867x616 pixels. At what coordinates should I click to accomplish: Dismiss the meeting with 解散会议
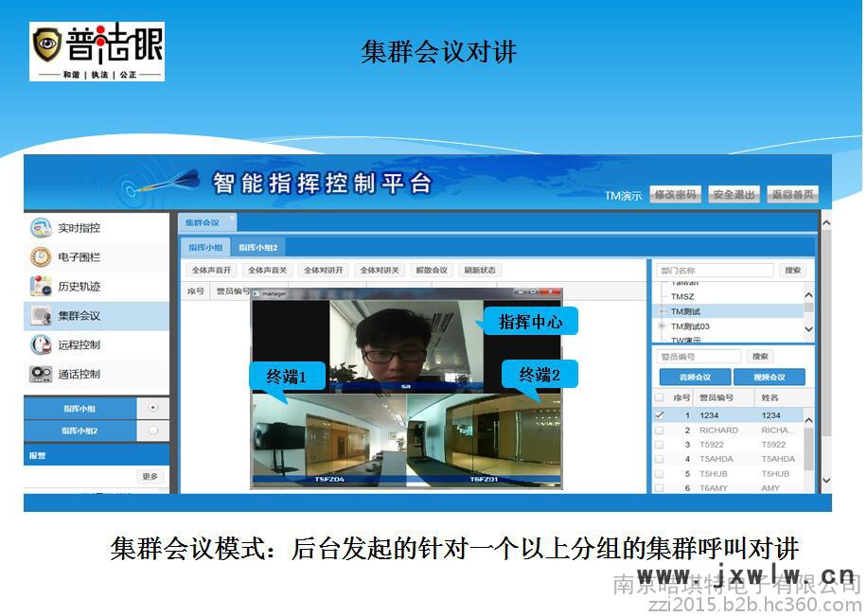tap(432, 271)
